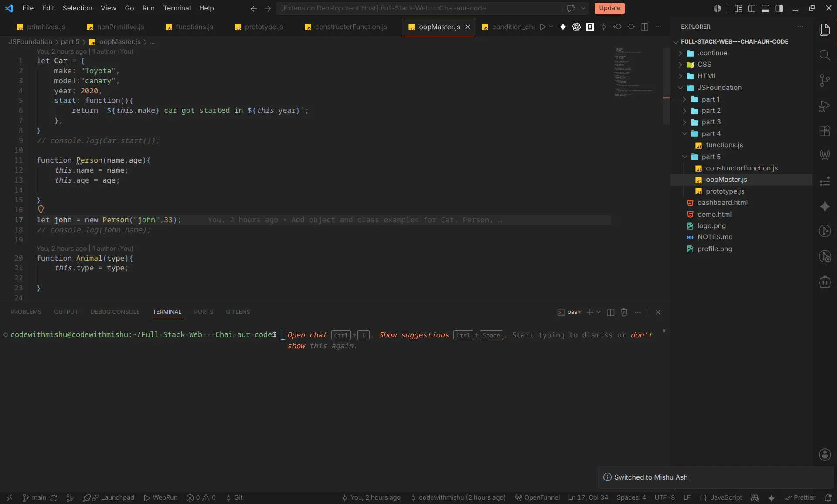Open chat icon in the title bar
Image resolution: width=837 pixels, height=504 pixels.
570,8
